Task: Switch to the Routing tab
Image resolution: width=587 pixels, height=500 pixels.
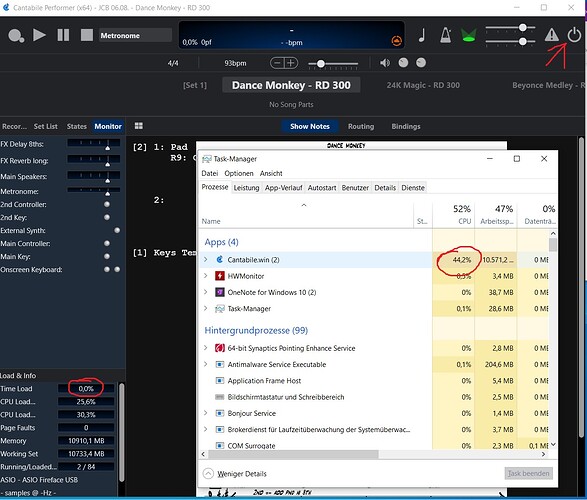Action: tap(361, 126)
